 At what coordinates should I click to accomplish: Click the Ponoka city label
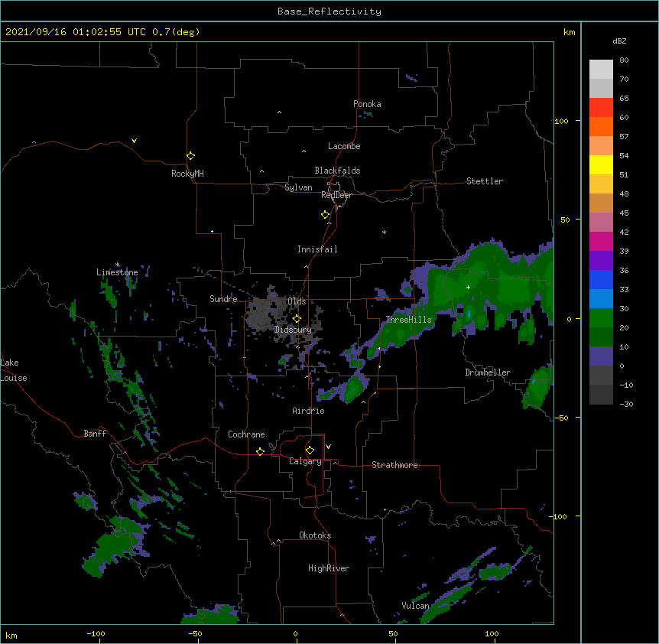(367, 104)
